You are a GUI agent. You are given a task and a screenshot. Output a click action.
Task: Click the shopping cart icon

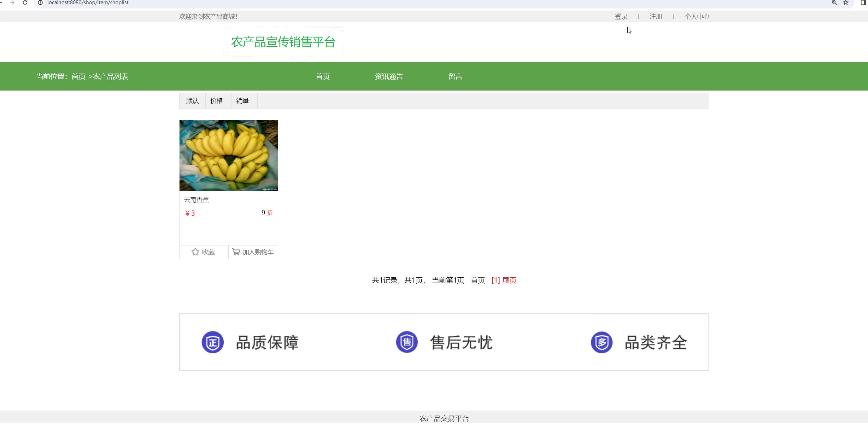tap(236, 252)
